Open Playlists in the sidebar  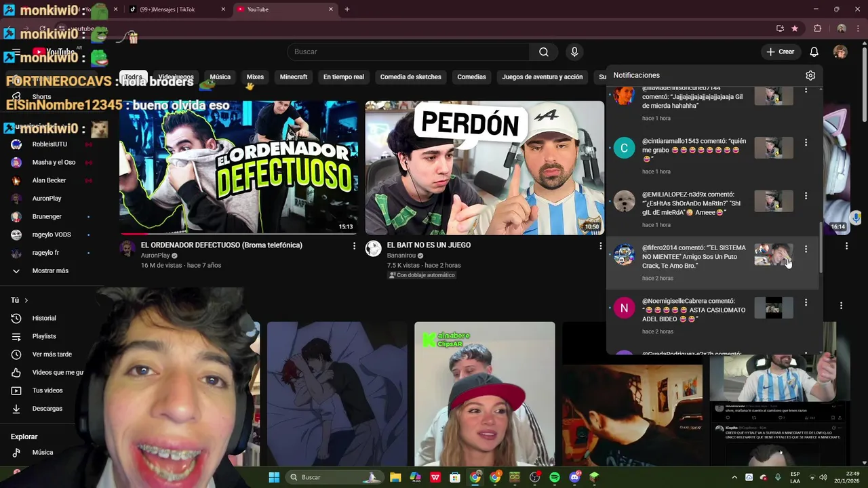tap(44, 336)
